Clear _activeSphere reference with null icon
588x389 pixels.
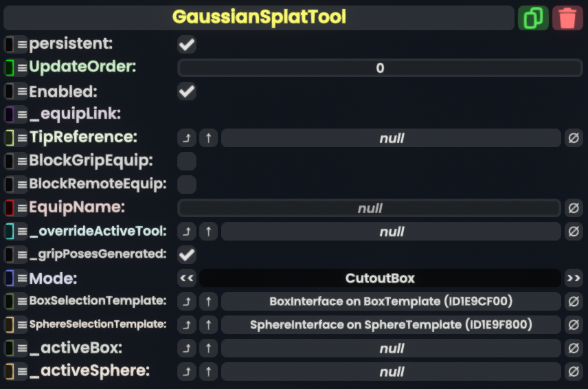(573, 372)
